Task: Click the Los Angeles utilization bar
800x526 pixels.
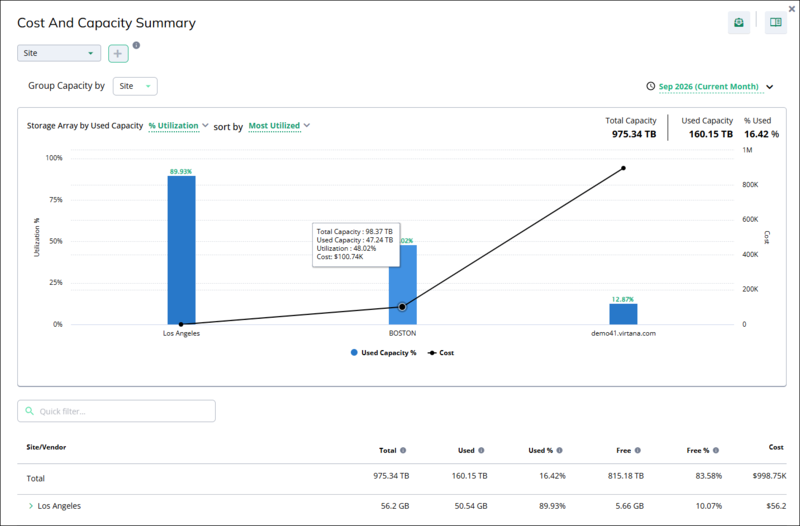Action: (181, 250)
